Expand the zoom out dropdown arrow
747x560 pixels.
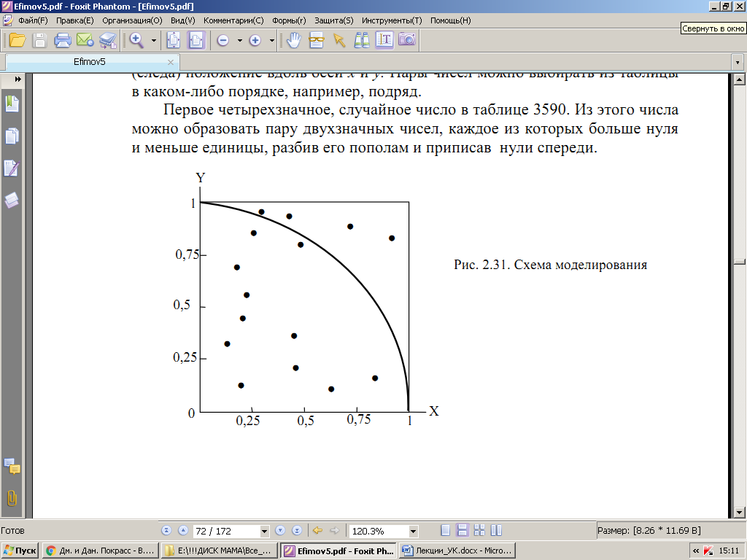239,41
